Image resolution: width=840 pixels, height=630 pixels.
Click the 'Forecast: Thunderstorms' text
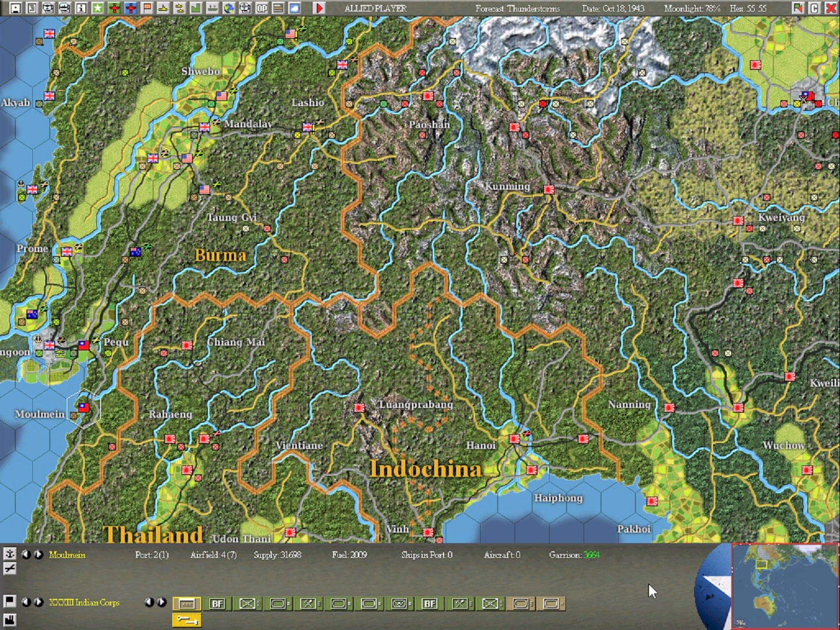point(517,8)
